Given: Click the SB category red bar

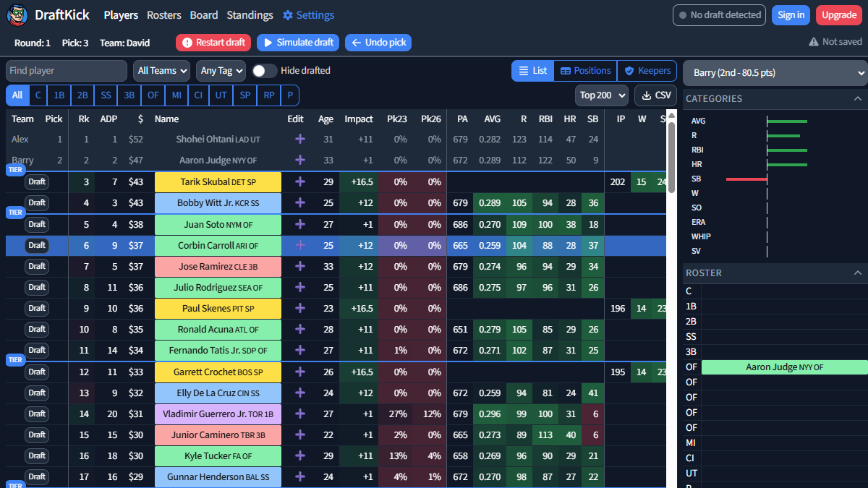Looking at the screenshot, I should pyautogui.click(x=746, y=179).
